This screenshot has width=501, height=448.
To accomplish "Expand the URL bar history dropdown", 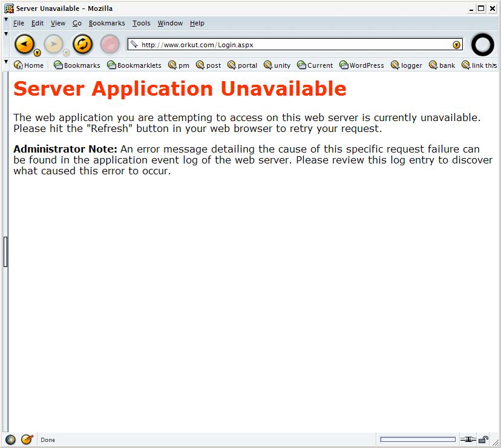I will (456, 45).
